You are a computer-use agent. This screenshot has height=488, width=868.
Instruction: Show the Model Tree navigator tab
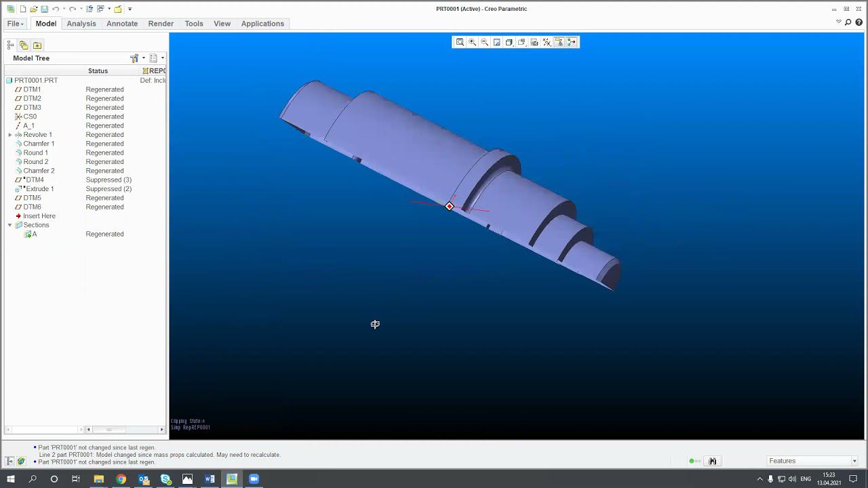click(x=10, y=45)
